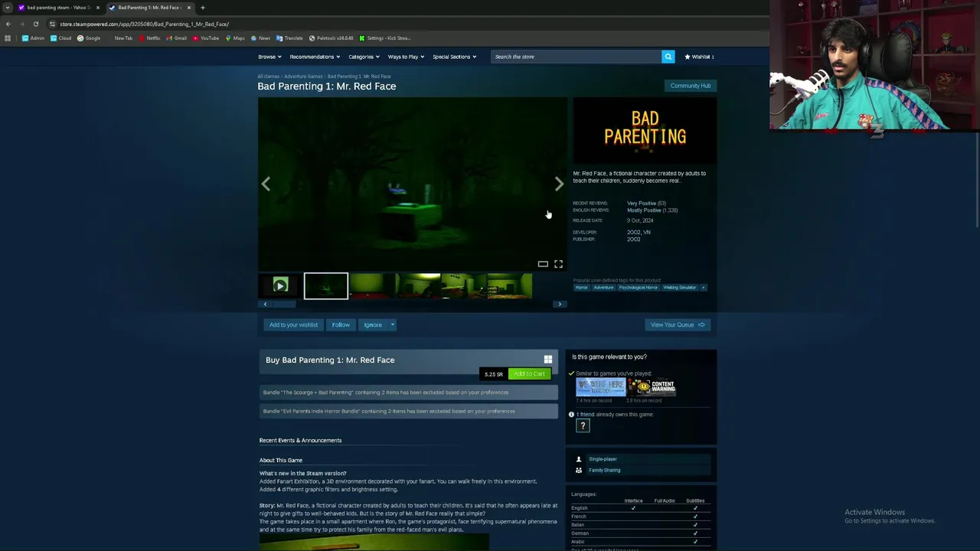
Task: Reload the page in browser
Action: (36, 24)
